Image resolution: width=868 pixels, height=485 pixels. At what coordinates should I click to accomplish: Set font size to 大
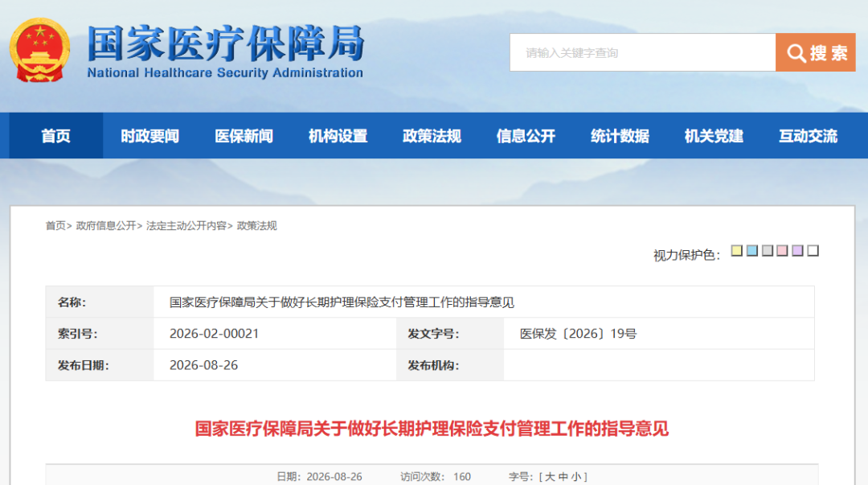tap(551, 477)
